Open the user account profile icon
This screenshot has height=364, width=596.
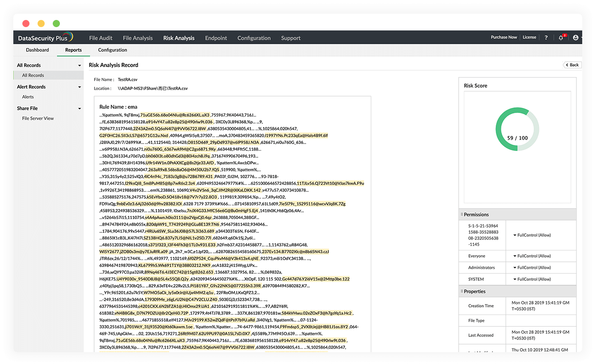(x=576, y=38)
